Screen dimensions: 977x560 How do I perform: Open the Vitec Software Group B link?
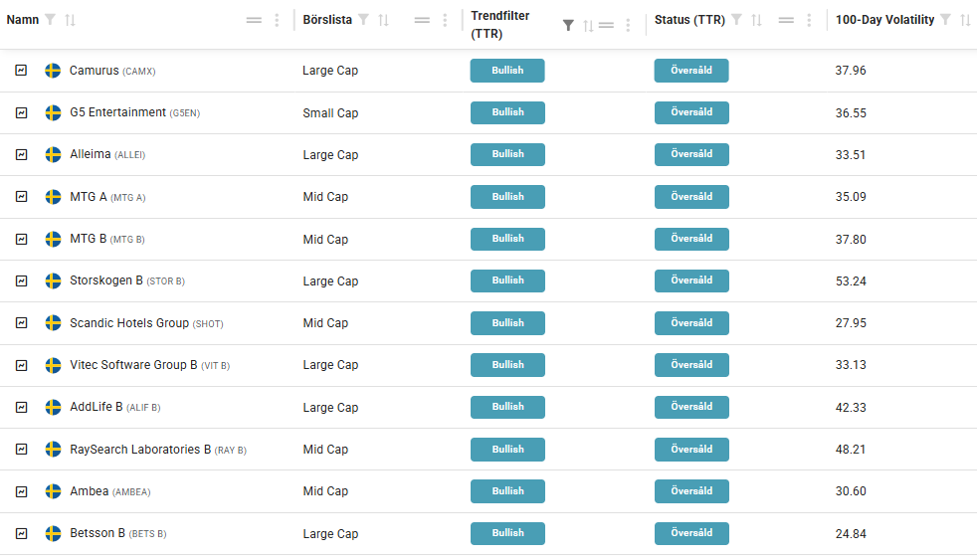[149, 365]
